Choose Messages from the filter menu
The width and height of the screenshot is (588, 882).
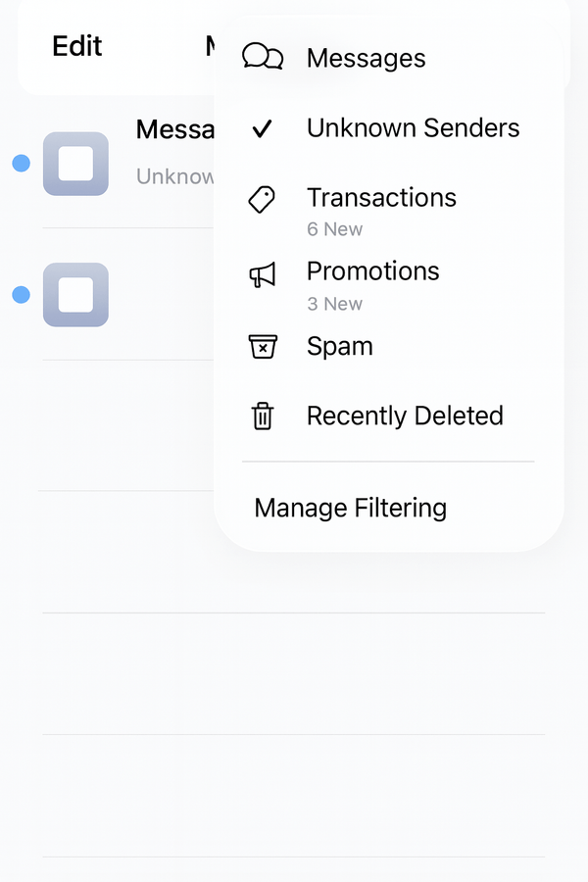(x=366, y=58)
